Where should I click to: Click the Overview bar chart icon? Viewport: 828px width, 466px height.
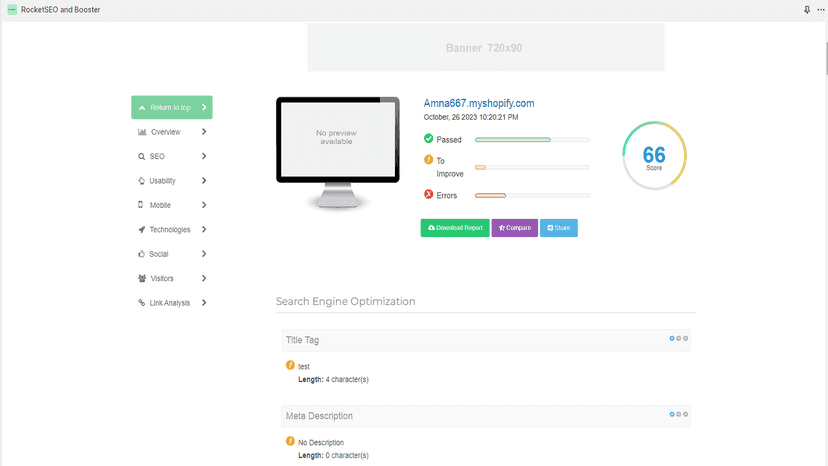pos(142,132)
